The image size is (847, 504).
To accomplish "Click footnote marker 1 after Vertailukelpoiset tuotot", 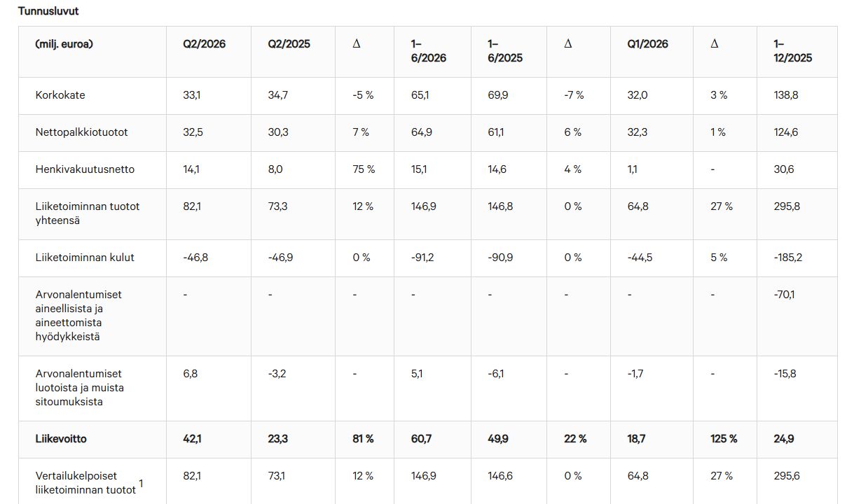I will pos(141,483).
